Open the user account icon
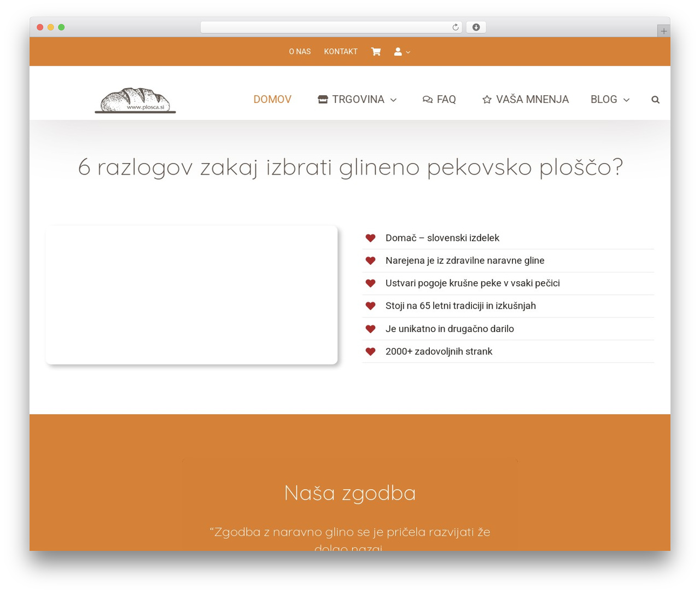This screenshot has height=593, width=700. 398,51
